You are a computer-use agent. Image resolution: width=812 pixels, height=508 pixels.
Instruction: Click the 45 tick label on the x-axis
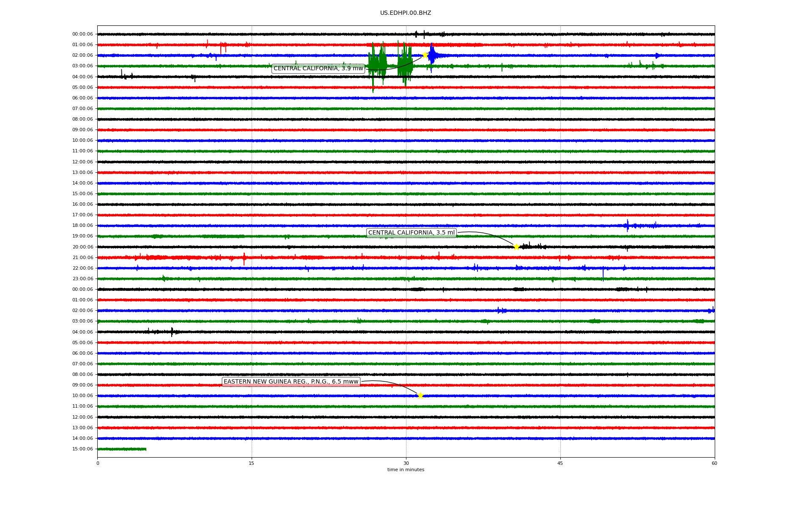(x=560, y=463)
